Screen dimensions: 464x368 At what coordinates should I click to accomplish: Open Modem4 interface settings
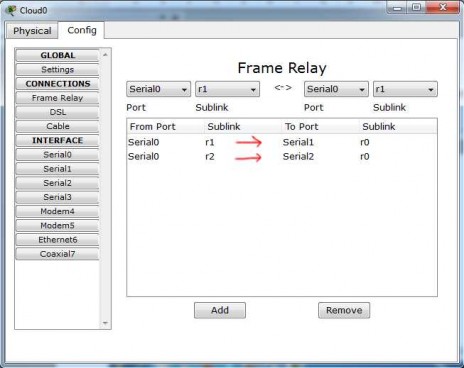pos(57,211)
